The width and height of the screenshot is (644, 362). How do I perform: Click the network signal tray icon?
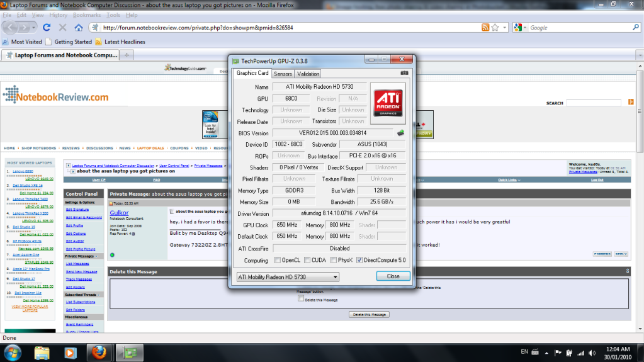click(581, 353)
